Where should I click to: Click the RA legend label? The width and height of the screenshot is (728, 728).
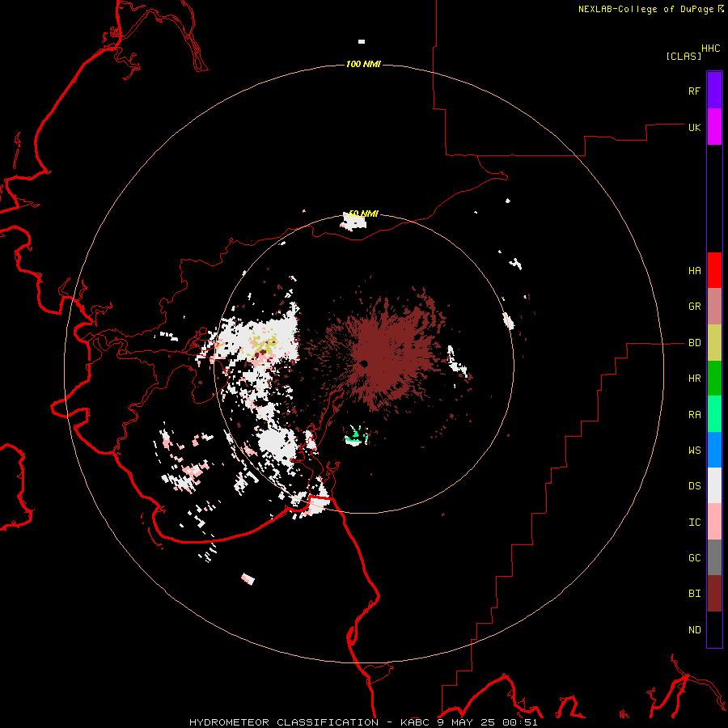pyautogui.click(x=694, y=415)
